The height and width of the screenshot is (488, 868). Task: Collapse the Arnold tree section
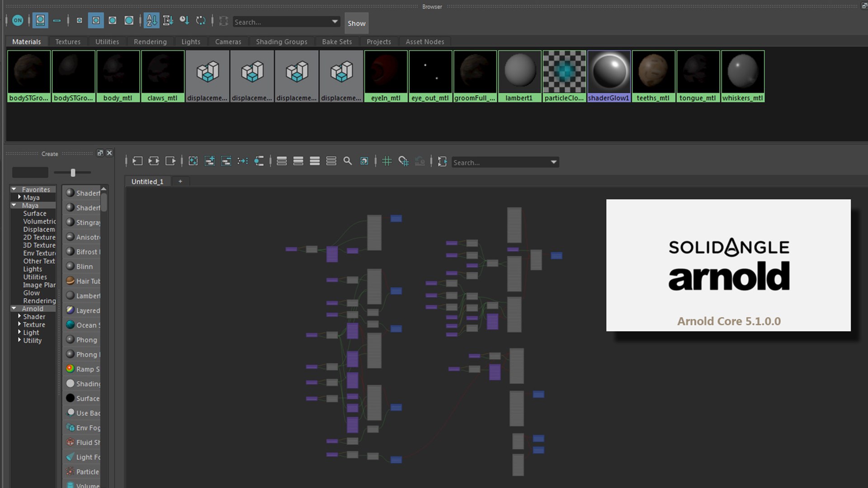[14, 309]
